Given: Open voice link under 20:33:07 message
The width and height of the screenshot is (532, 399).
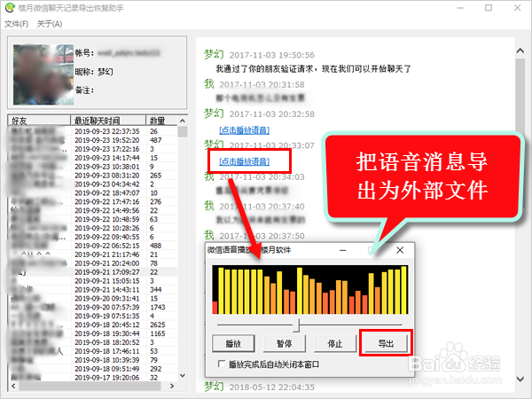Looking at the screenshot, I should (x=245, y=161).
